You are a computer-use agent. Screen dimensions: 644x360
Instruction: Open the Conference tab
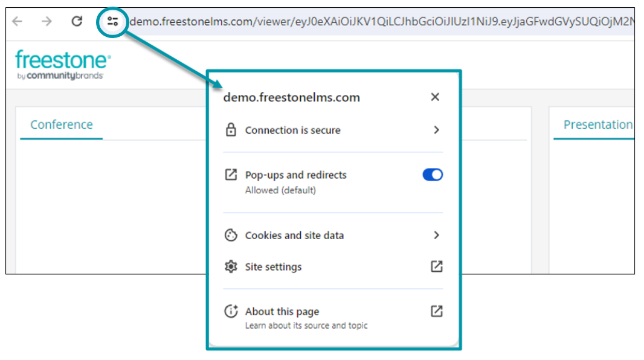click(x=61, y=124)
